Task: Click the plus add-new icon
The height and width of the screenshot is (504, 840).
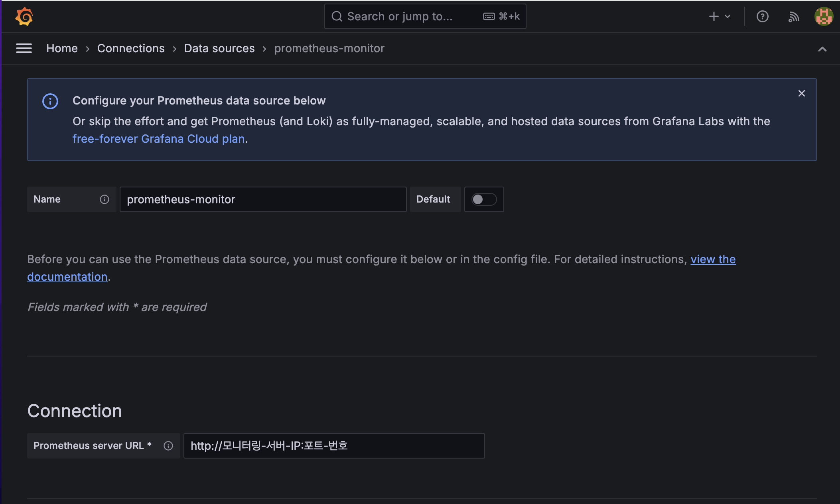Action: tap(714, 16)
